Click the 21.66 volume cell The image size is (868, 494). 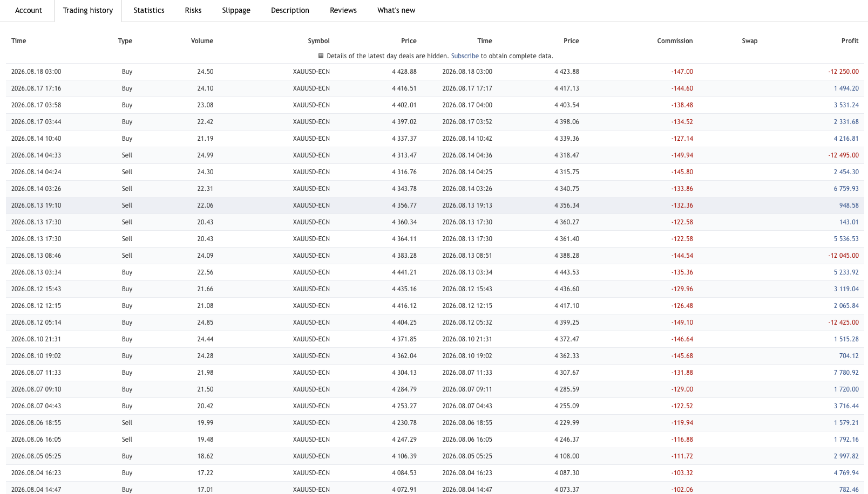pos(205,289)
